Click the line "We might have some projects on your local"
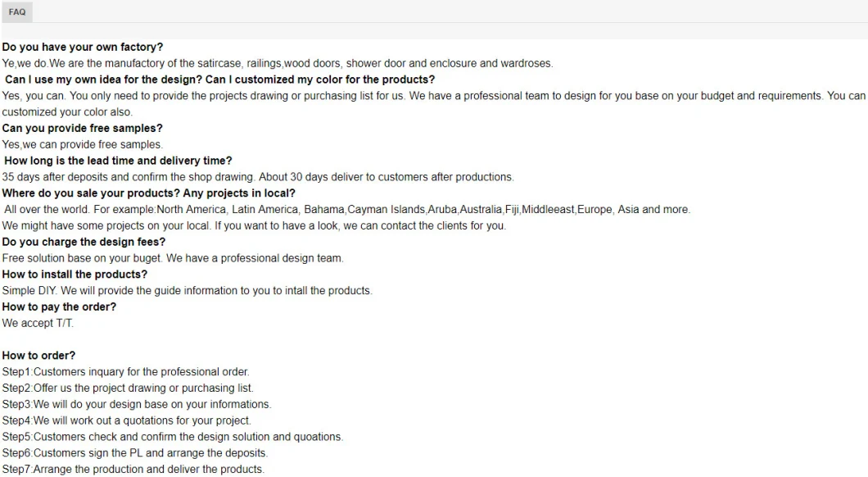This screenshot has width=868, height=477. click(254, 225)
